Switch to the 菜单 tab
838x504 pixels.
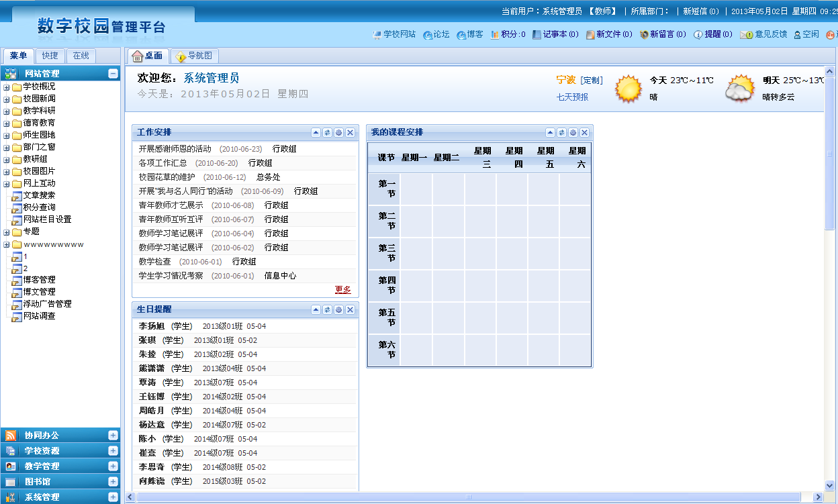pos(18,56)
